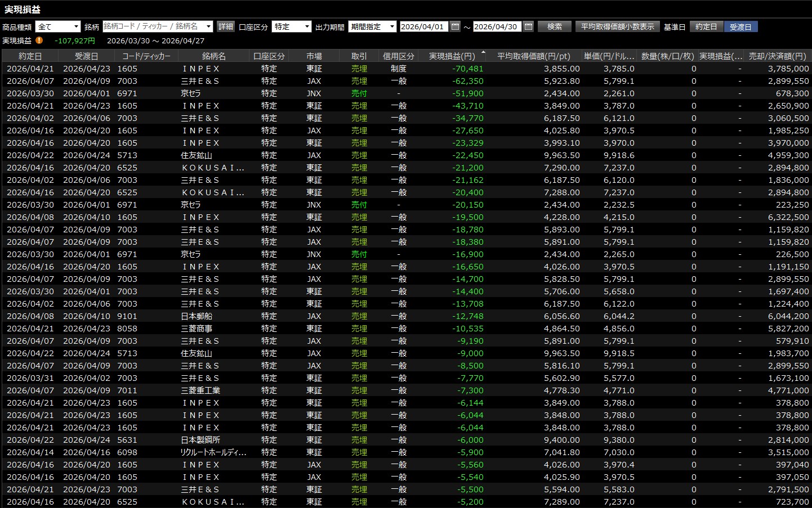
Task: Expand the 銘柄 code search dropdown arrow
Action: [209, 26]
